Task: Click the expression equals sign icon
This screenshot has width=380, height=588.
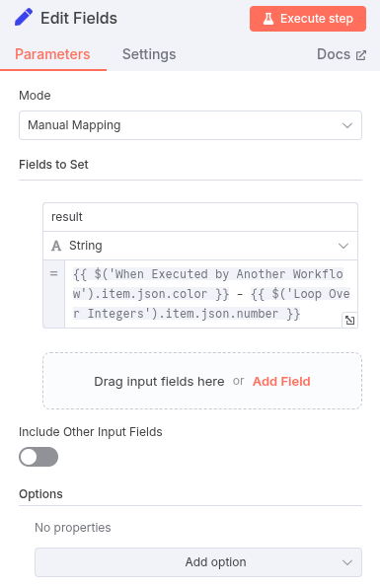Action: tap(54, 273)
